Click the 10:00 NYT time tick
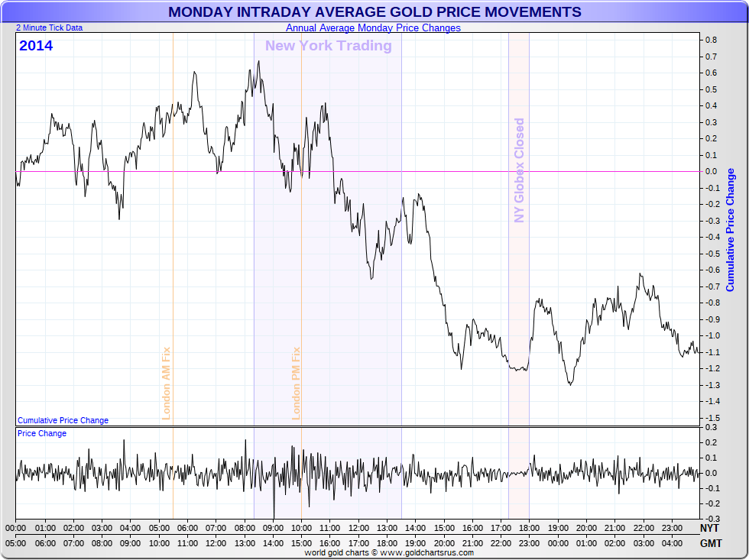 click(301, 528)
